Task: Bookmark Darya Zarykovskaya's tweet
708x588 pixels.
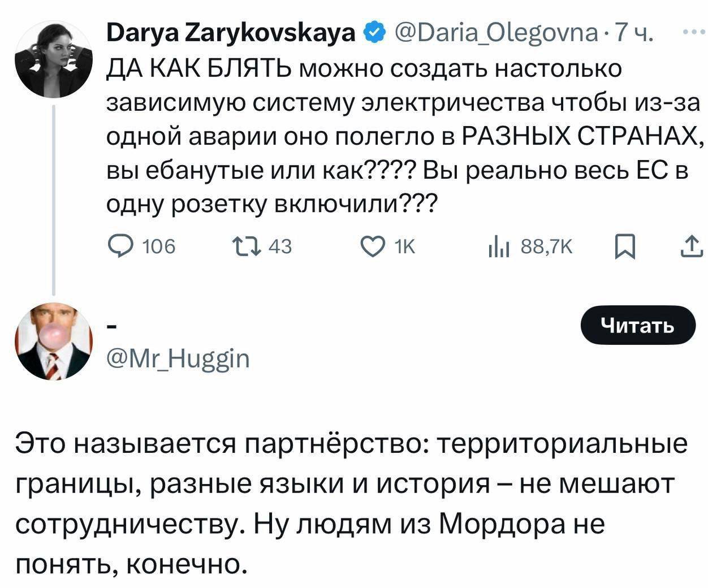Action: (x=625, y=247)
